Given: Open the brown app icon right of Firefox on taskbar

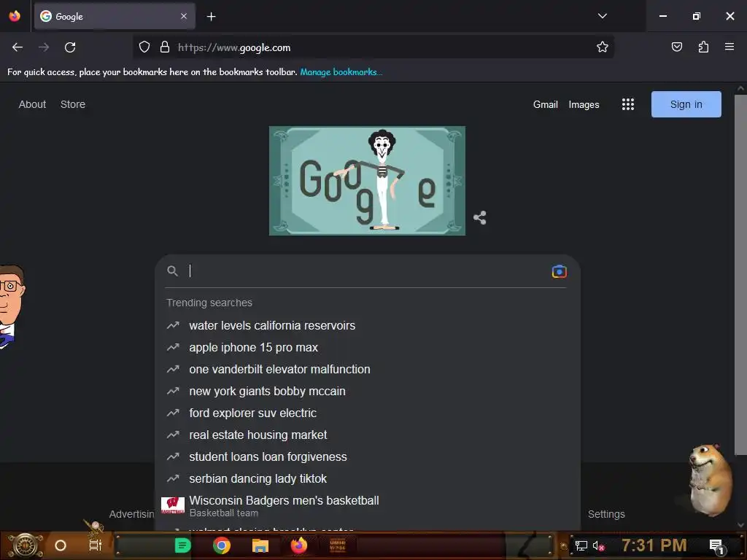Looking at the screenshot, I should 337,545.
